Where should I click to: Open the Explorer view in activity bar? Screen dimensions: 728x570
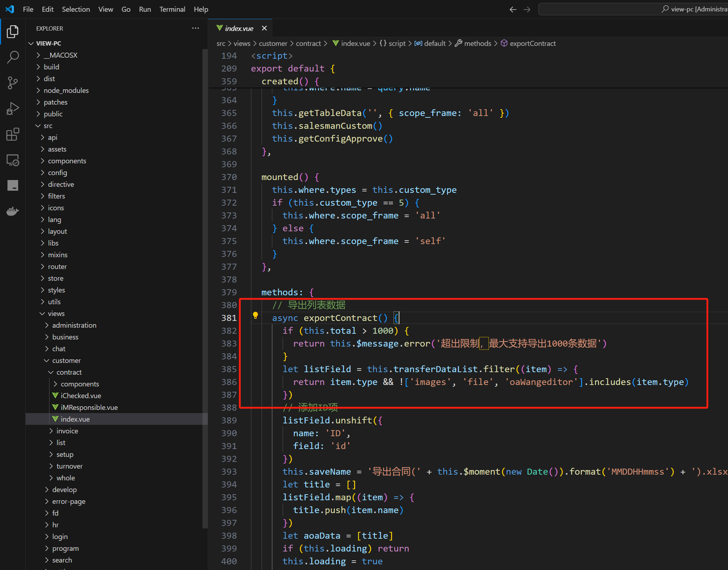click(x=13, y=31)
